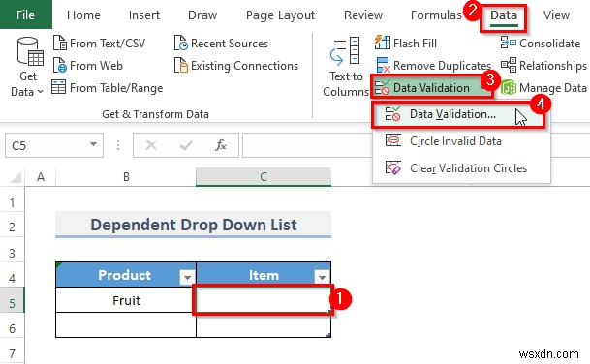The height and width of the screenshot is (364, 590).
Task: Open the Product column filter dropdown
Action: coord(187,278)
